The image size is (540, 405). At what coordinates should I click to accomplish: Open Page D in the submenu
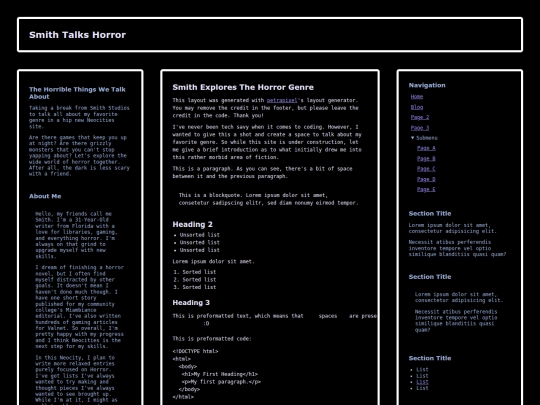coord(426,179)
